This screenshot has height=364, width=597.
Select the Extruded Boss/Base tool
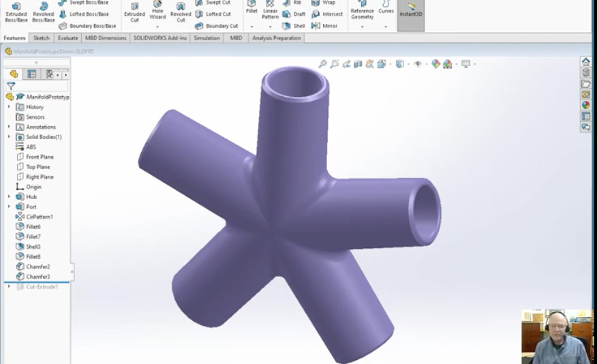point(16,12)
